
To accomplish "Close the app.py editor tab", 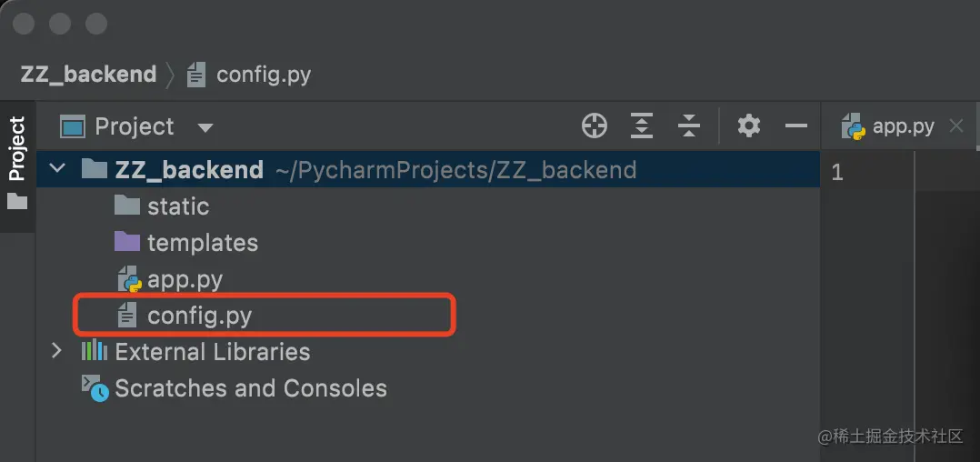I will (955, 126).
